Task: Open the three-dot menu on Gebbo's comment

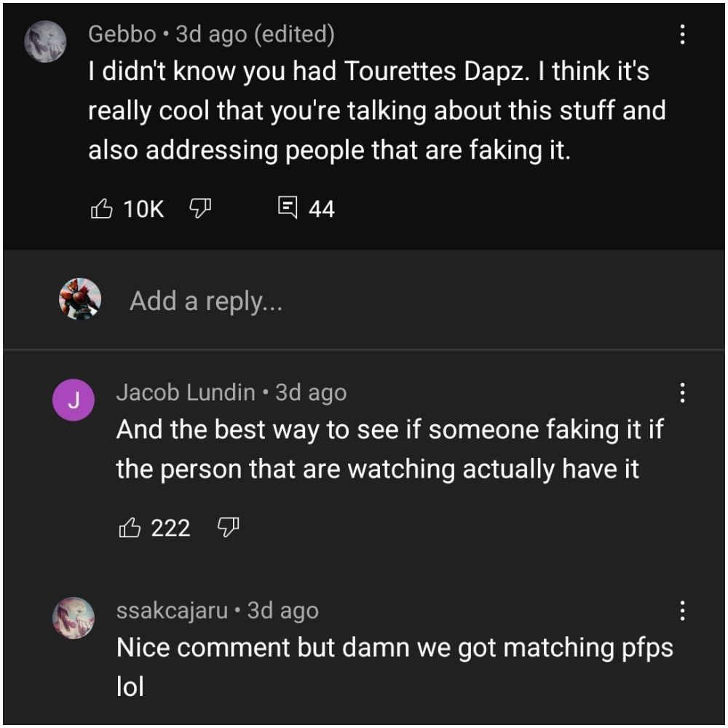Action: pos(681,35)
